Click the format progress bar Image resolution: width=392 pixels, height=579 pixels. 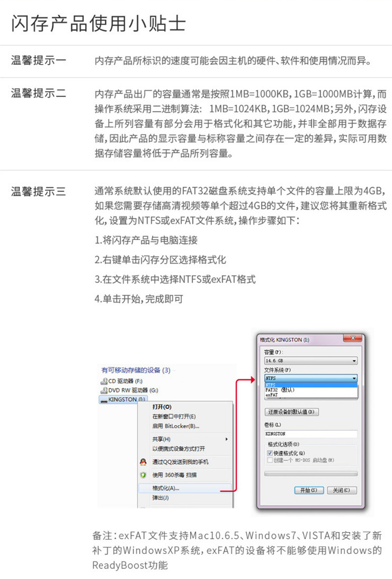point(311,474)
